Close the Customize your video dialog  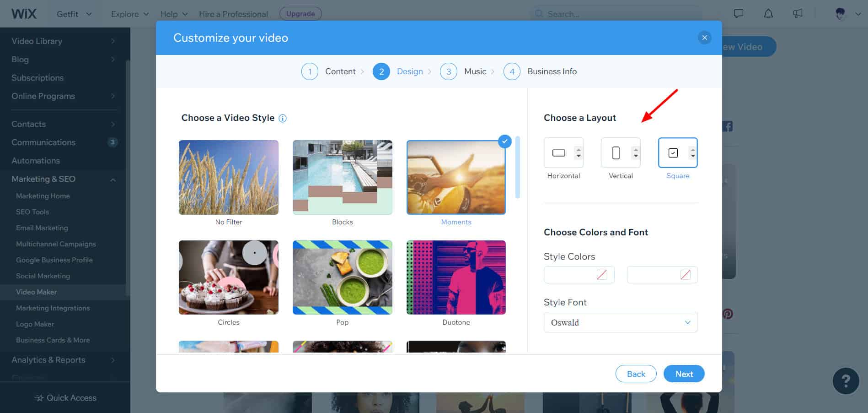[x=704, y=38]
